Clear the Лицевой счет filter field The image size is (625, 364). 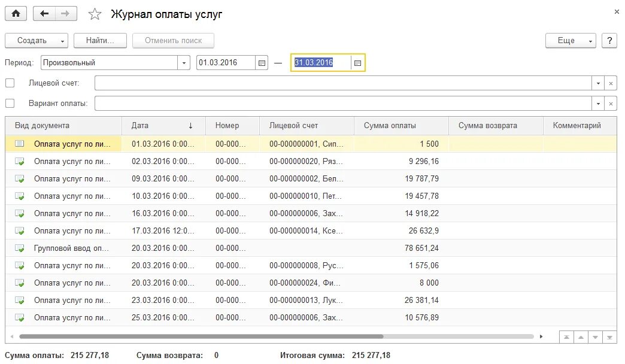coord(611,83)
